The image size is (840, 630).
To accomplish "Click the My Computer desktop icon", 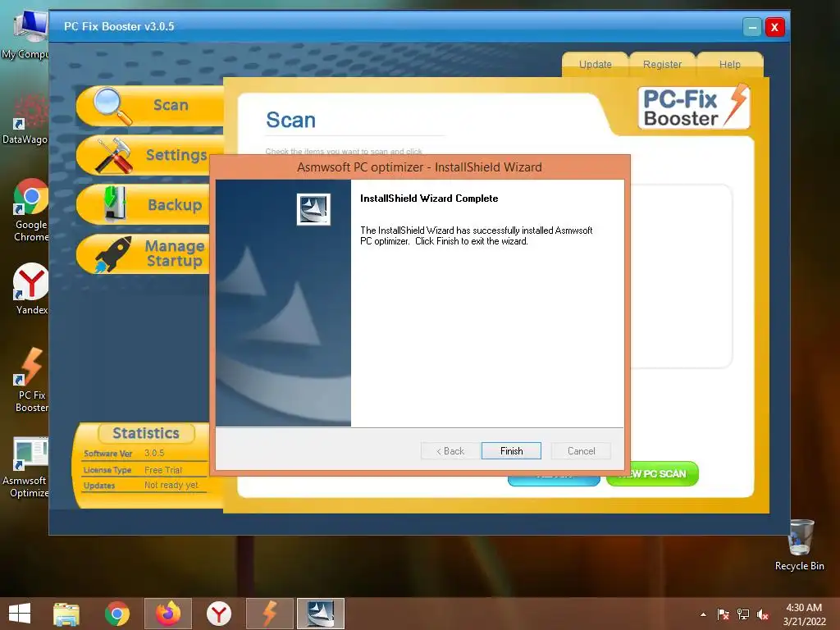I will pos(25,34).
